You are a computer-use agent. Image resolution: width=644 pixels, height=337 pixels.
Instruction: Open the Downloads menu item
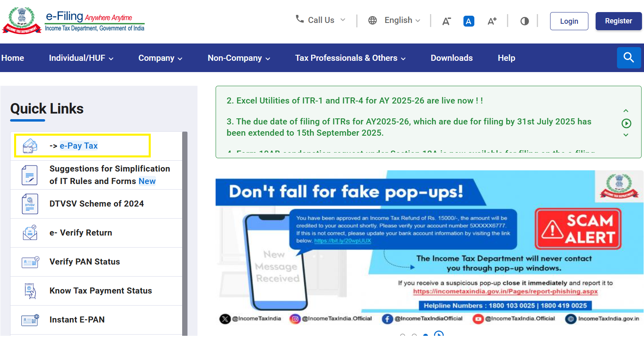(x=451, y=58)
